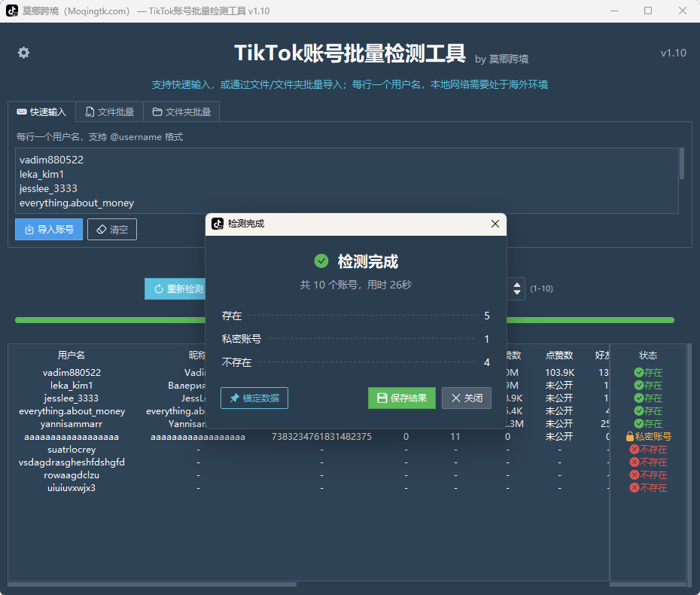Close the 检测完成 dialog with X
The height and width of the screenshot is (595, 700).
pos(495,224)
